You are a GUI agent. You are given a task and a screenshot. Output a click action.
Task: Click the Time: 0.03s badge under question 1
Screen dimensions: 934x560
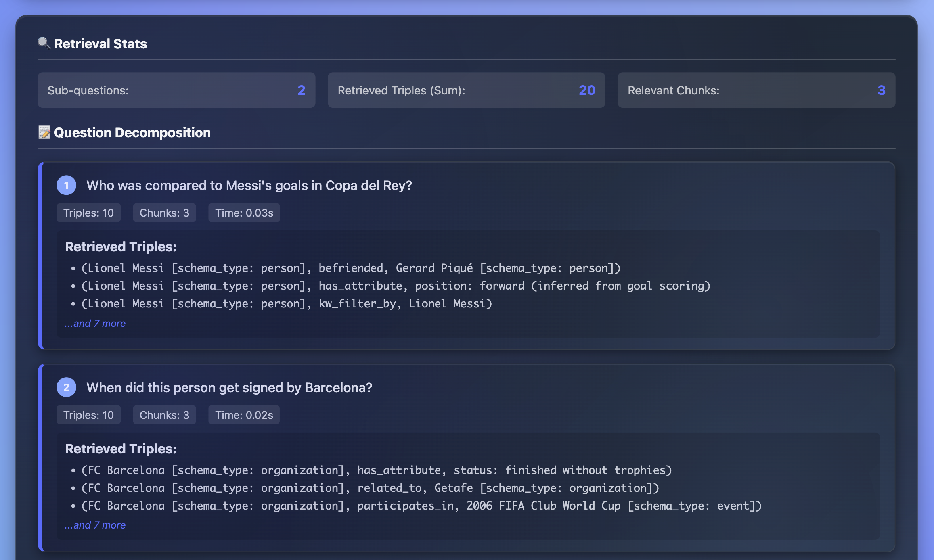pyautogui.click(x=244, y=213)
